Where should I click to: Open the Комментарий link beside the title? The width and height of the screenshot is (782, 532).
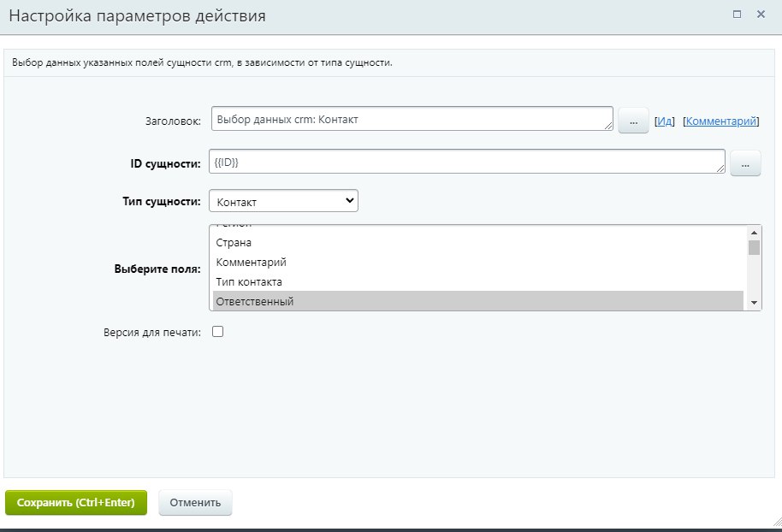pyautogui.click(x=721, y=121)
